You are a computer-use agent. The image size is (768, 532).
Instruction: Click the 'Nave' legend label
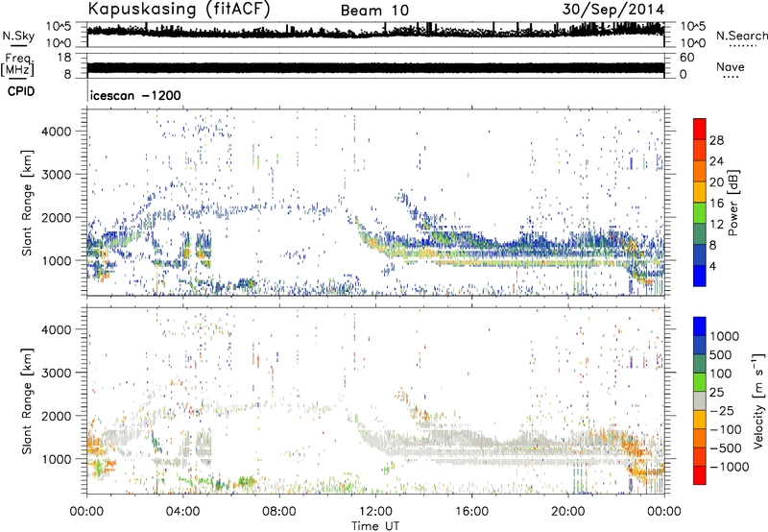pyautogui.click(x=731, y=66)
